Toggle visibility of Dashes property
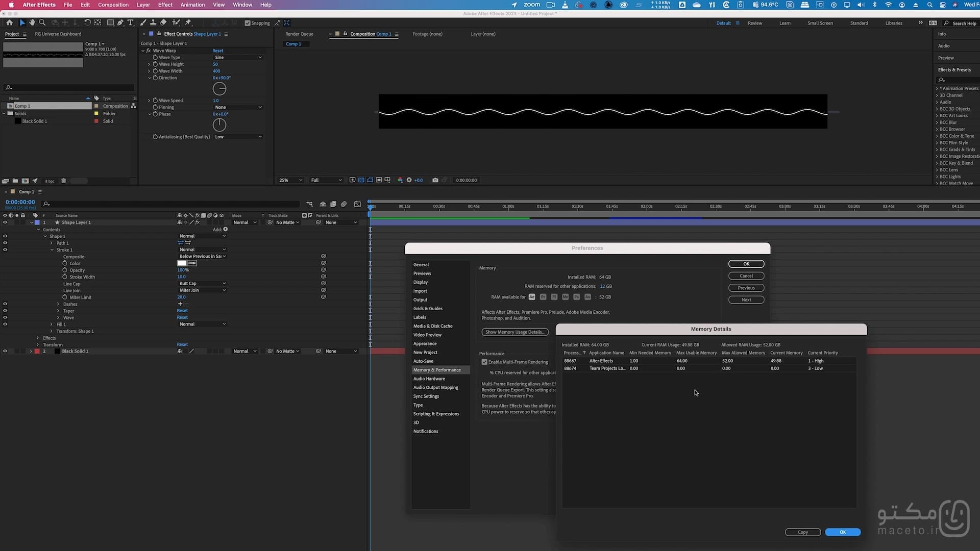 5,304
